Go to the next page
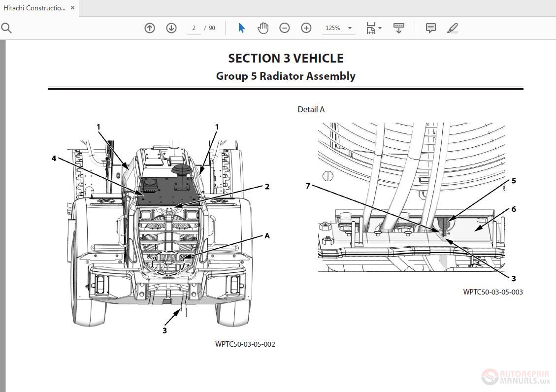The height and width of the screenshot is (392, 556). pyautogui.click(x=171, y=28)
